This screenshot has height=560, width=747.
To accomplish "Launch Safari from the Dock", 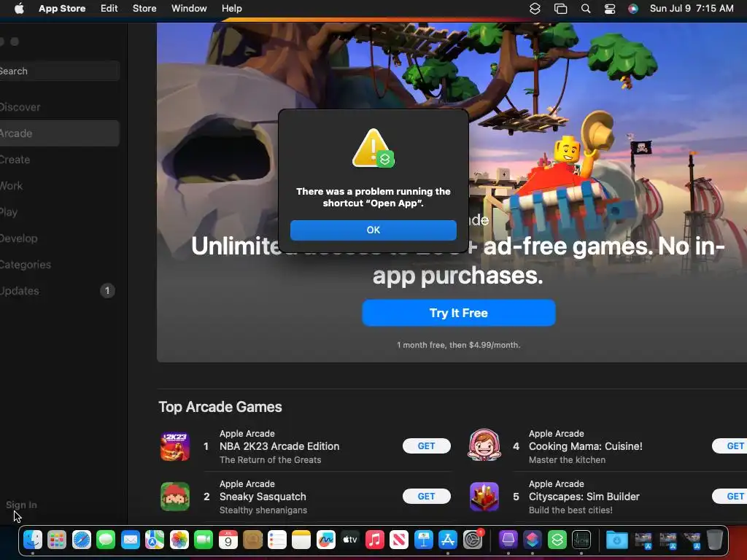I will pyautogui.click(x=82, y=540).
